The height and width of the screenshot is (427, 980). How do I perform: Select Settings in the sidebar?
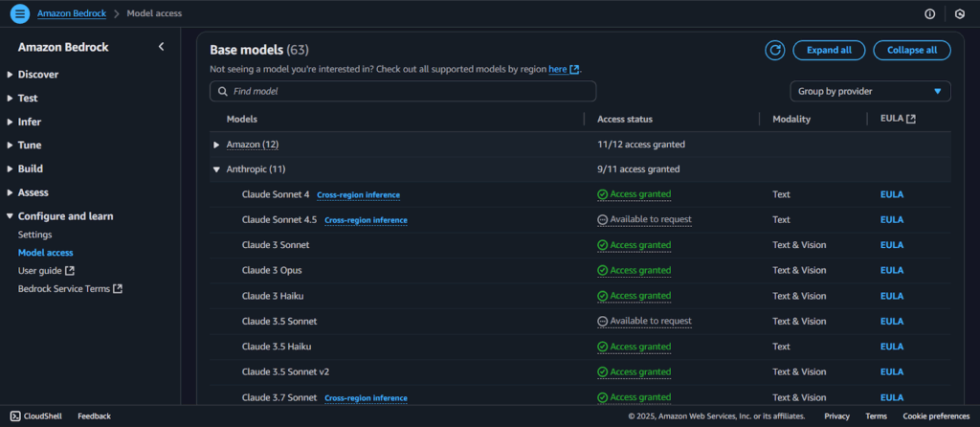coord(34,235)
